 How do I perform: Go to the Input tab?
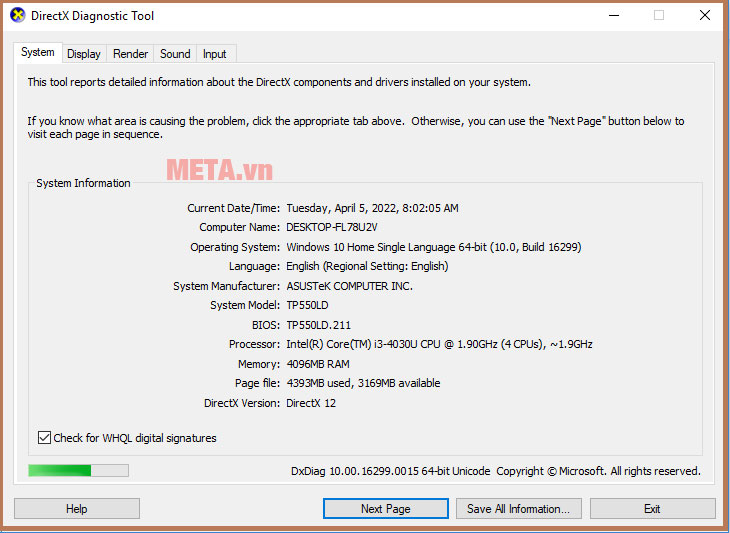coord(215,54)
